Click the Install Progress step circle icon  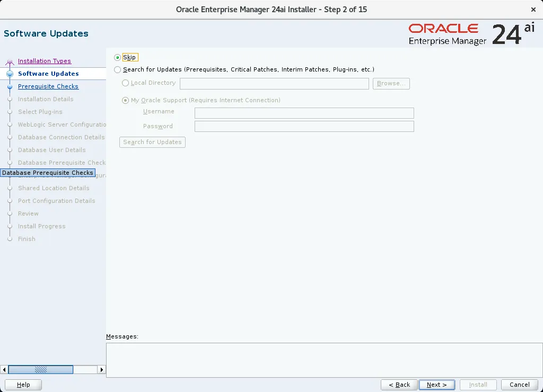[10, 226]
